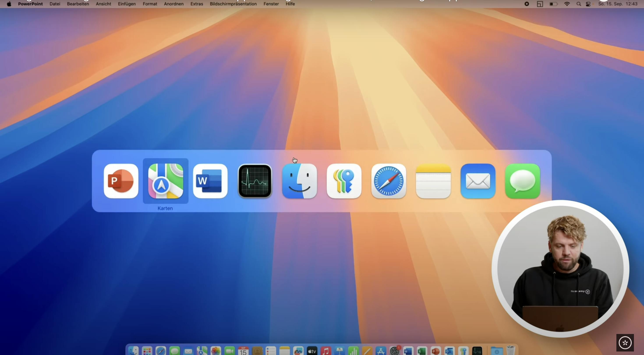The height and width of the screenshot is (355, 644).
Task: Open the Anordnen menu
Action: [x=174, y=4]
